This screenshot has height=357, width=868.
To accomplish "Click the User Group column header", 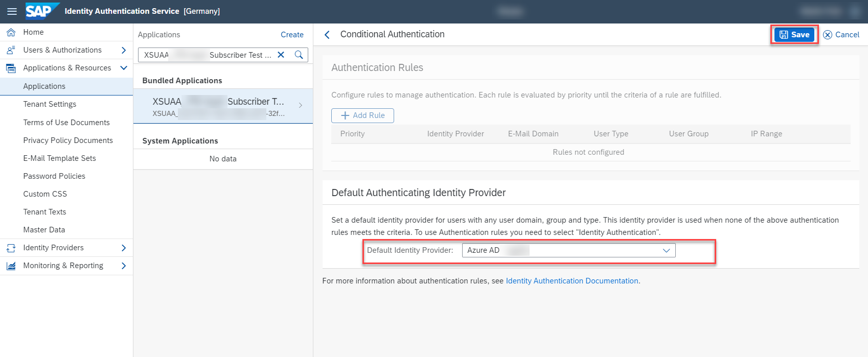I will tap(689, 134).
